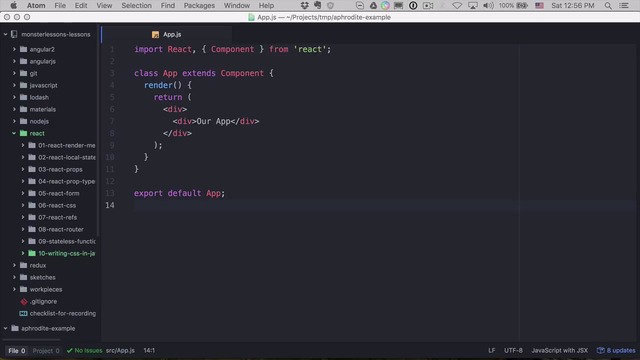Expand the angularjs folder
The height and width of the screenshot is (360, 640).
click(14, 61)
